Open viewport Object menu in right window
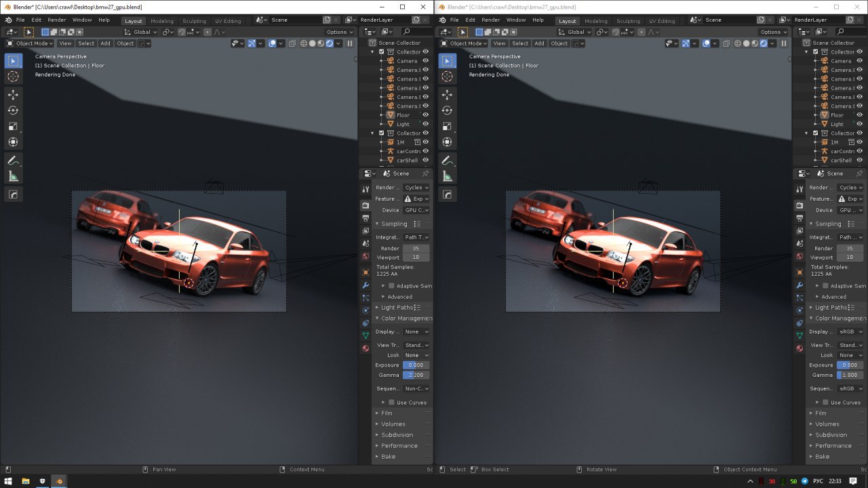 point(559,43)
